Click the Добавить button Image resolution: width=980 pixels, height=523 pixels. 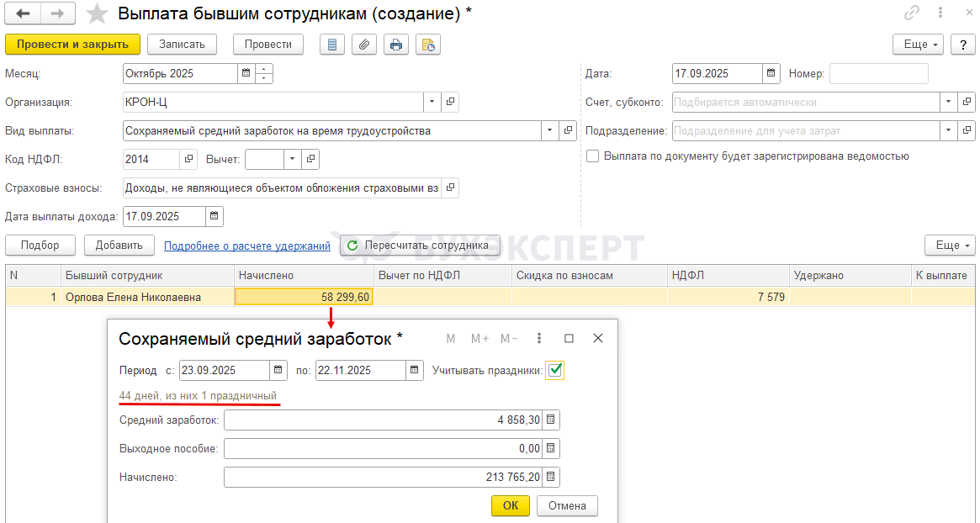119,245
